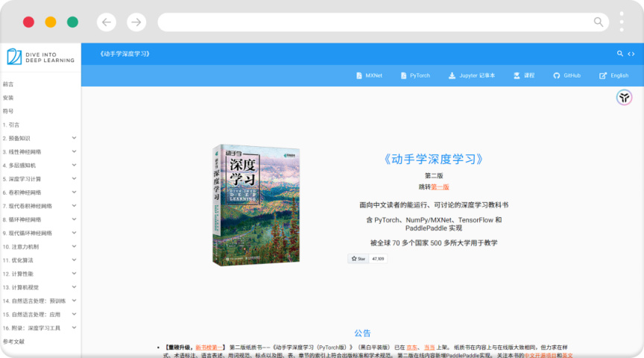
Task: Click the 公告 section heading
Action: click(363, 333)
